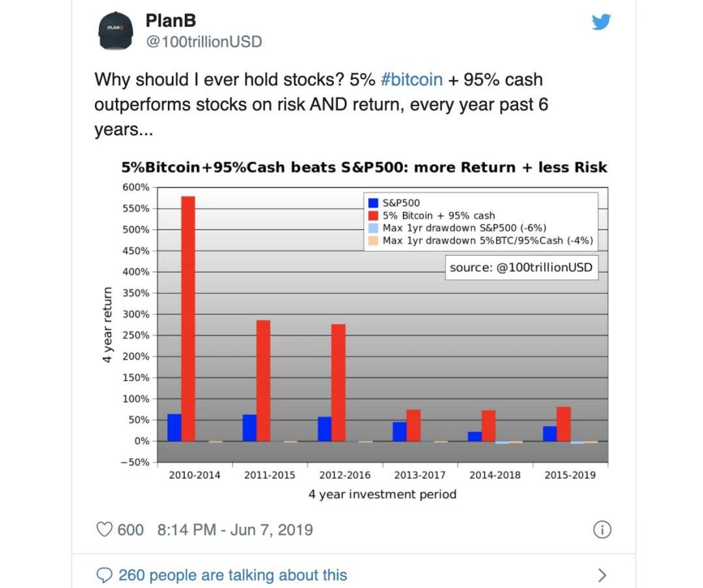The height and width of the screenshot is (588, 703).
Task: Open PlanB's profile avatar
Action: click(x=116, y=31)
